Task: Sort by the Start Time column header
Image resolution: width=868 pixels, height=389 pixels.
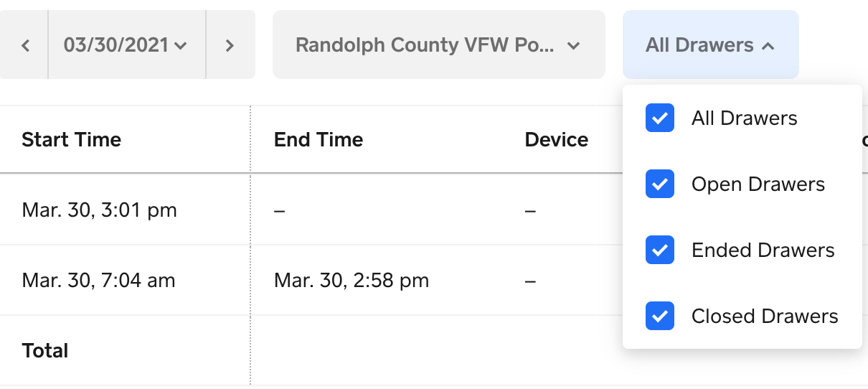Action: [71, 139]
